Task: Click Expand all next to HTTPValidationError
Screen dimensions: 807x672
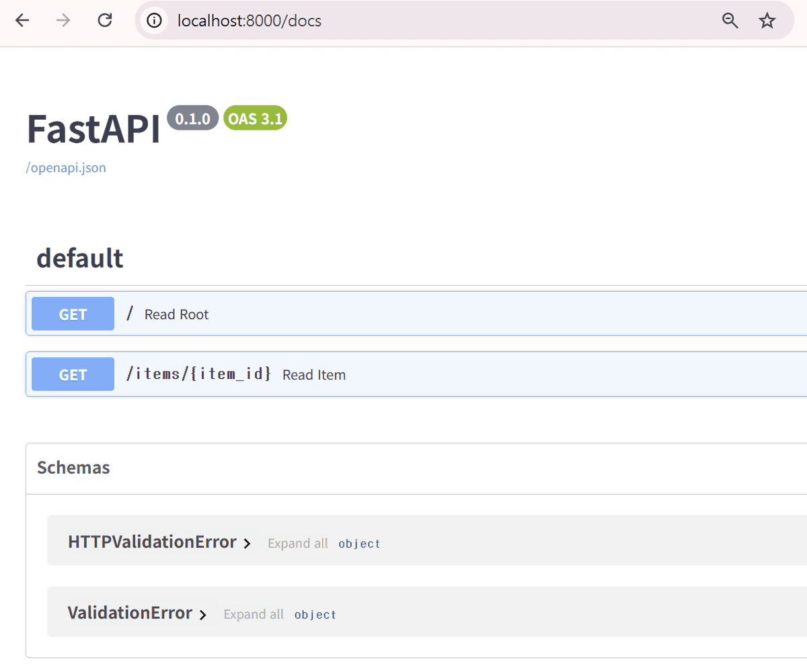Action: pos(297,544)
